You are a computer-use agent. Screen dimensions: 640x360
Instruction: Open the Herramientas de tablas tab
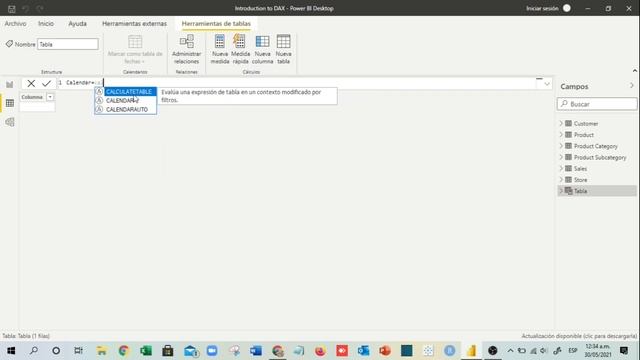pyautogui.click(x=216, y=24)
